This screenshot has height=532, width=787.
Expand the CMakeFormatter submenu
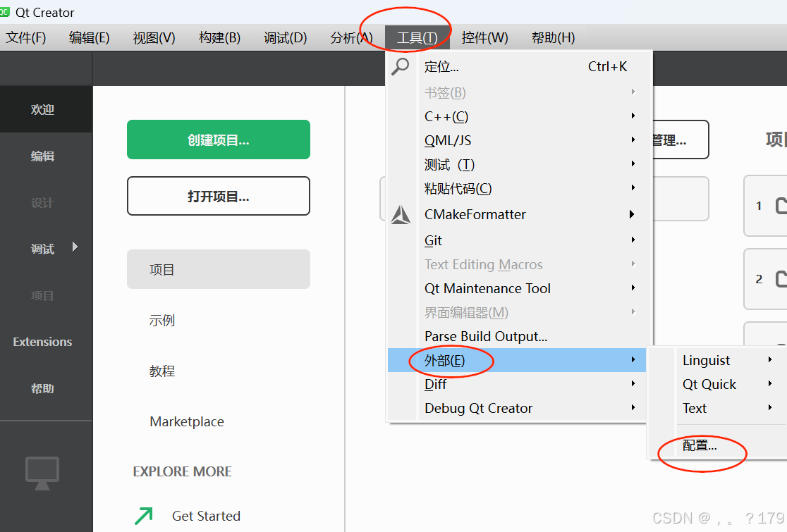point(520,215)
